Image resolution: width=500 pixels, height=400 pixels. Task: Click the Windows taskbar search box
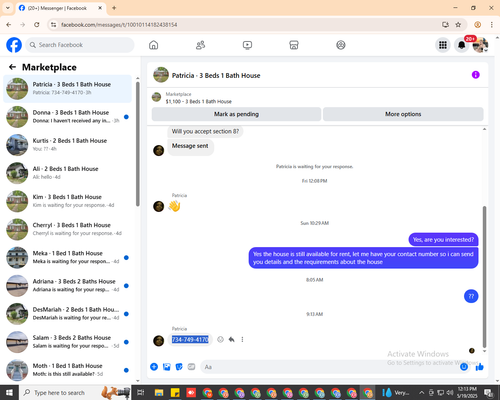(x=75, y=393)
